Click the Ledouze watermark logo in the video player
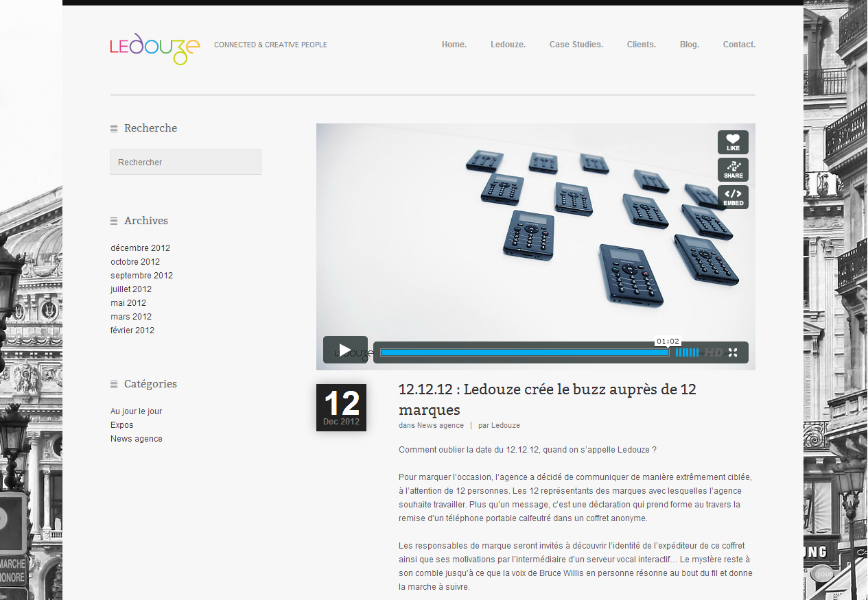Viewport: 868px width, 600px height. coord(354,354)
